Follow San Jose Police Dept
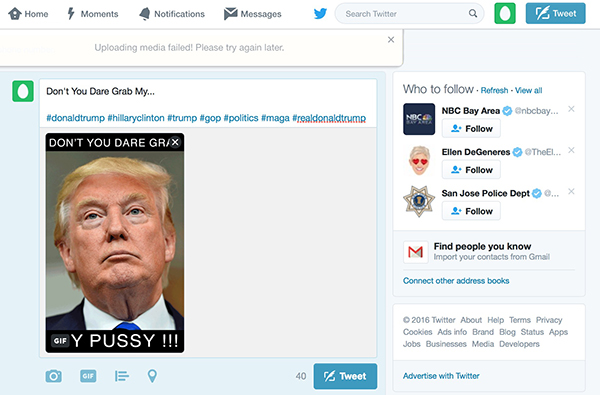Viewport: 600px width, 395px height. [x=471, y=211]
